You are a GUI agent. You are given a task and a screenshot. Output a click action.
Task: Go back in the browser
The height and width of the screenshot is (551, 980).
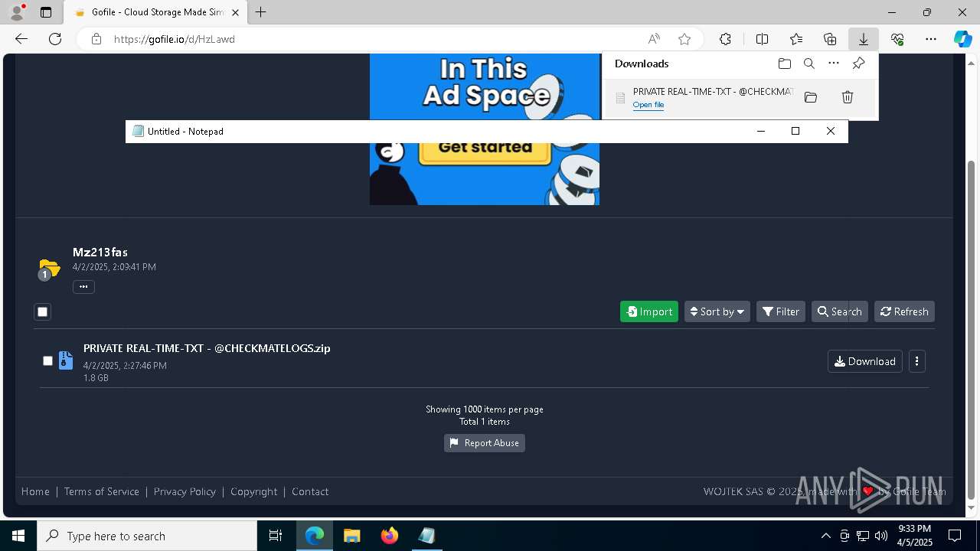click(21, 39)
